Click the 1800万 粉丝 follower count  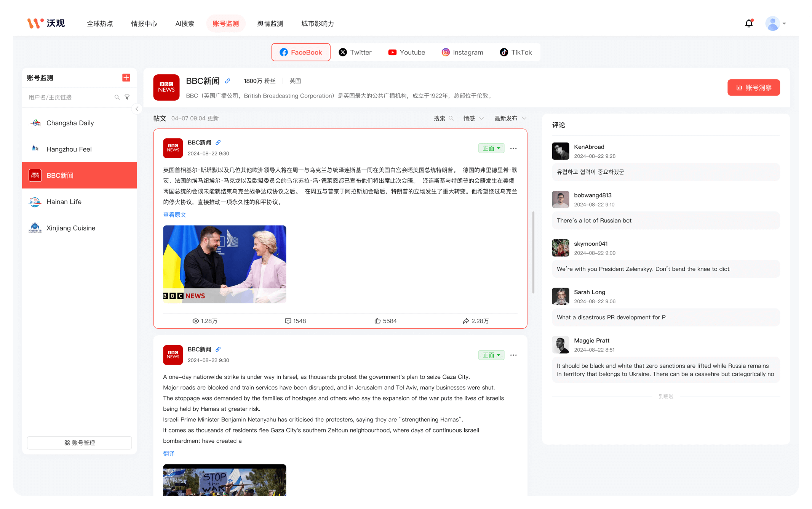(260, 81)
